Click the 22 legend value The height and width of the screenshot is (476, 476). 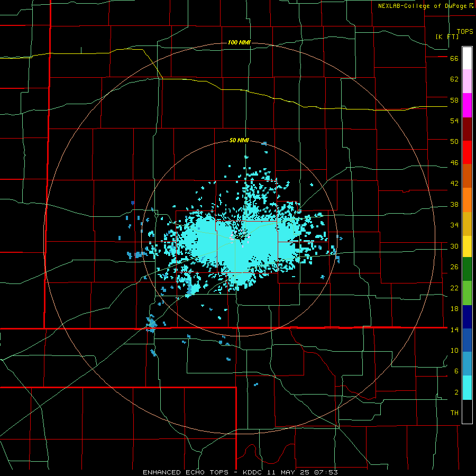pos(454,288)
